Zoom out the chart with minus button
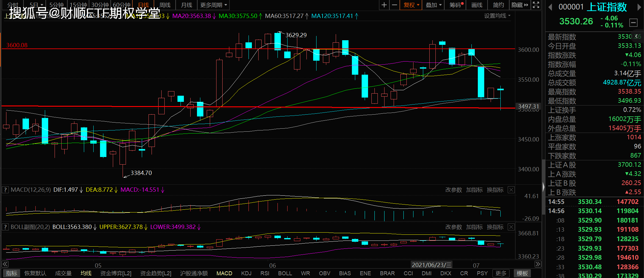Screen dimensions: 644x278 click(x=394, y=5)
